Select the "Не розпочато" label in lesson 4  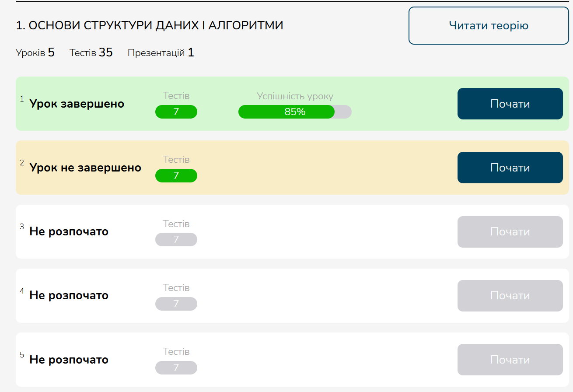[x=69, y=296]
